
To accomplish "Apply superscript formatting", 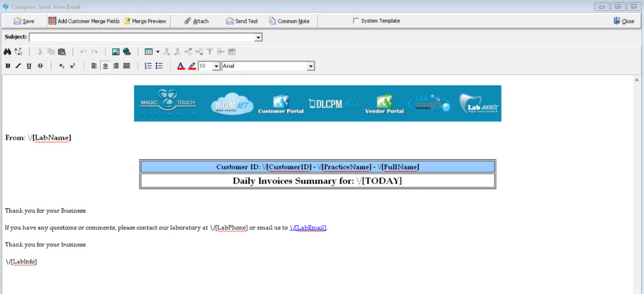I will click(x=73, y=66).
